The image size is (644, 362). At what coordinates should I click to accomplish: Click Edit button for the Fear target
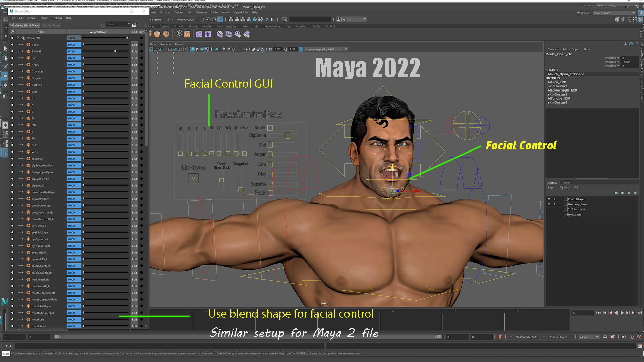pos(134,92)
